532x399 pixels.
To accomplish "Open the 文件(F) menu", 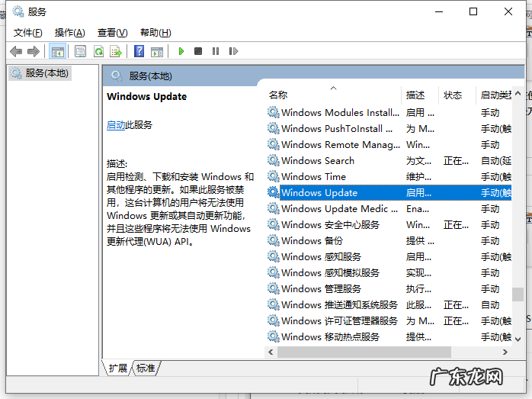I will pyautogui.click(x=28, y=33).
